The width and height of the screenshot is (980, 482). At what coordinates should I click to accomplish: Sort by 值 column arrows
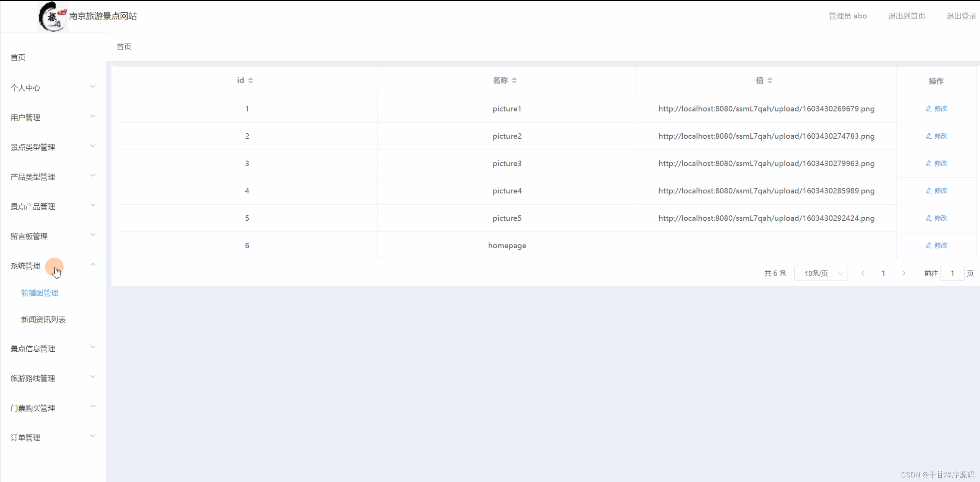point(770,80)
